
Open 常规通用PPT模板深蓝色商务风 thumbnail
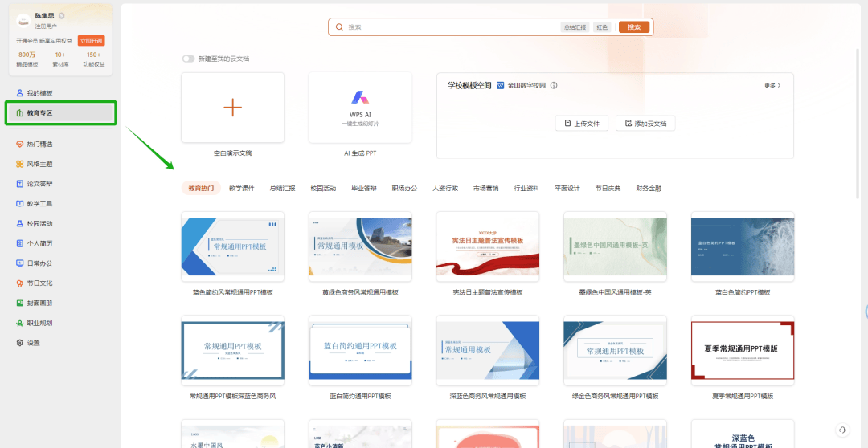pos(232,351)
